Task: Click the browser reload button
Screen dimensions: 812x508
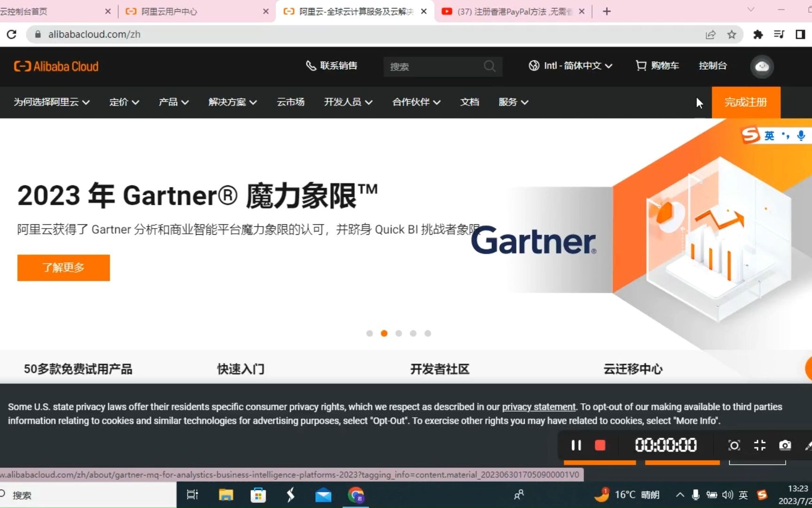Action: point(12,34)
